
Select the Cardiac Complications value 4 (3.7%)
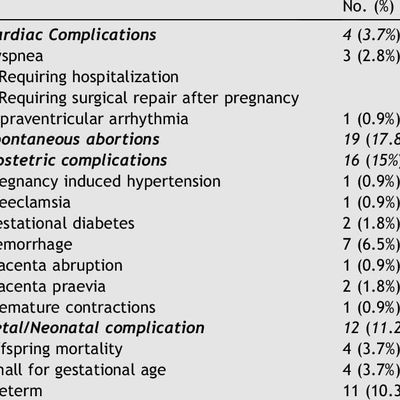[x=371, y=35]
